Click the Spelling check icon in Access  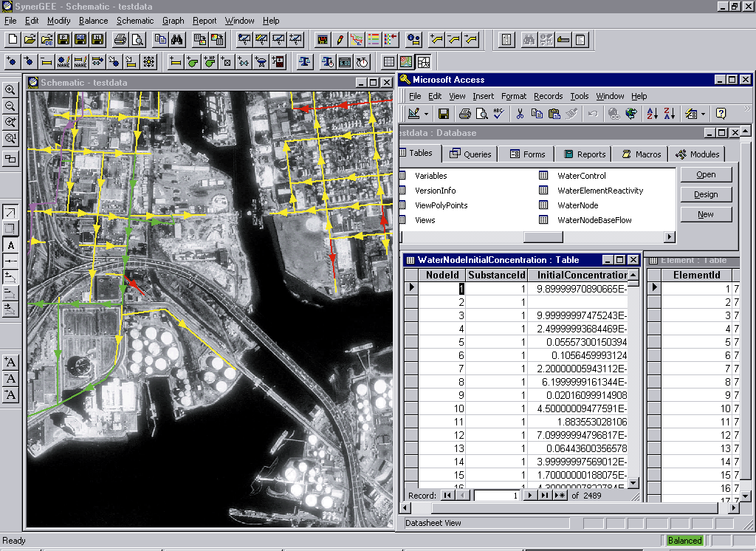coord(498,114)
